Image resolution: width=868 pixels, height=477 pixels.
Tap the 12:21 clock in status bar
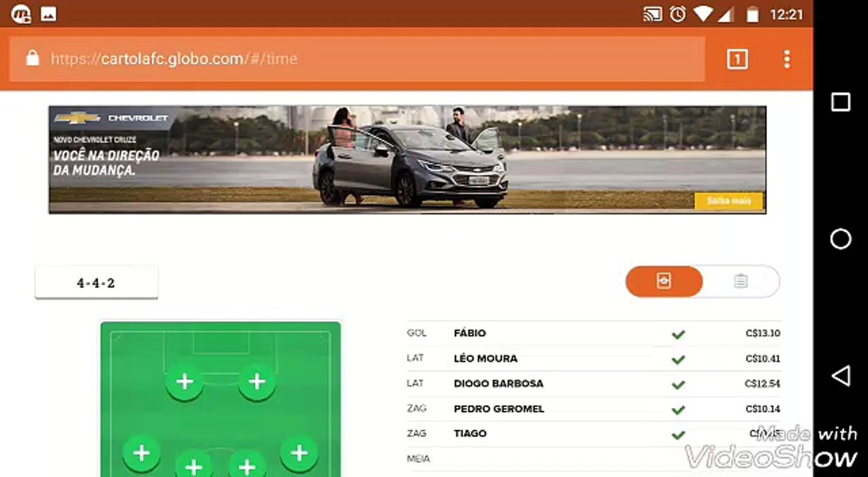[786, 14]
